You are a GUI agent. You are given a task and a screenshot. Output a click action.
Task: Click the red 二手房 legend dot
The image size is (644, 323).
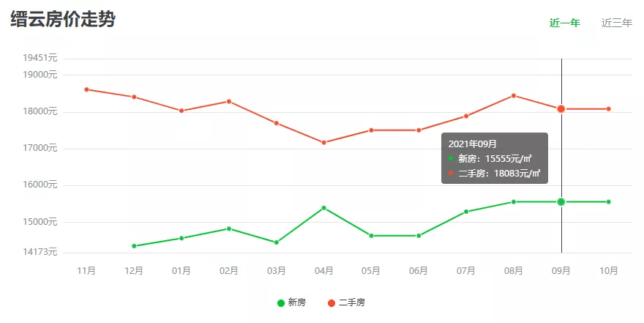332,302
